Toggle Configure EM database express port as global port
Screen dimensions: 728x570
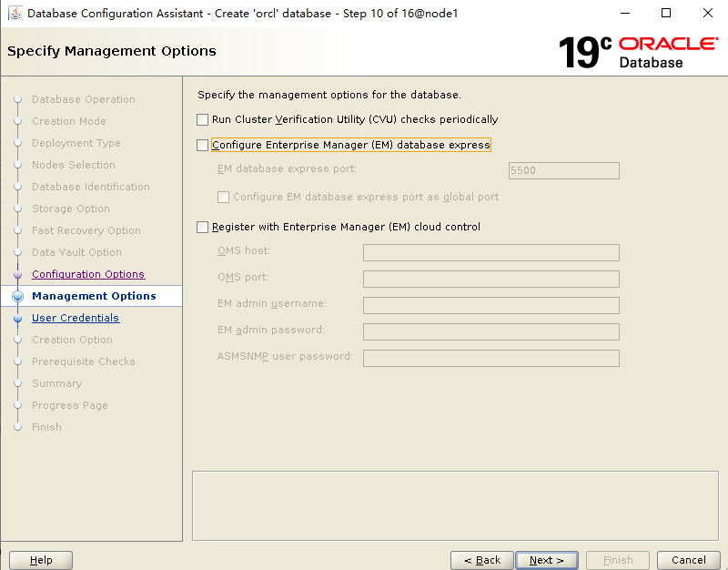(x=223, y=197)
